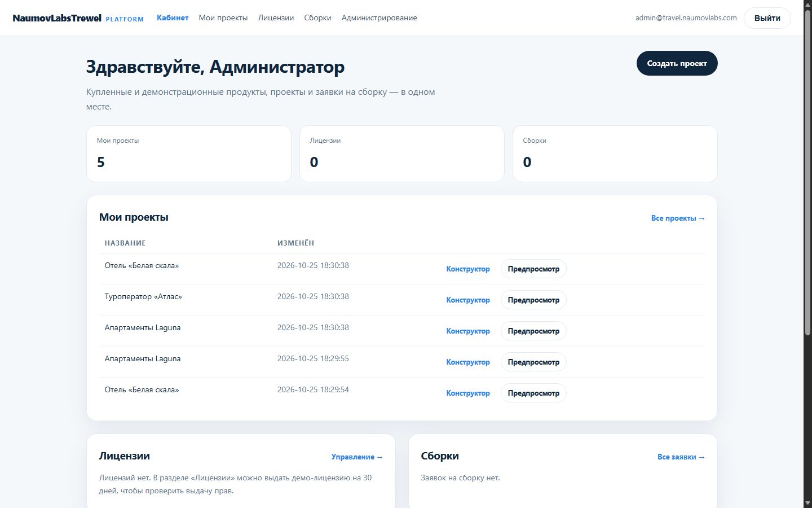The width and height of the screenshot is (812, 508).
Task: Click the timestamp 2026-10-25 18:29:55
Action: 313,359
